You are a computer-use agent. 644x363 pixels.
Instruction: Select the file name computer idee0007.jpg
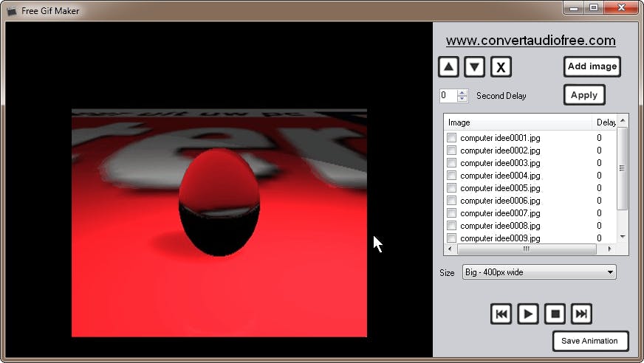click(x=500, y=213)
